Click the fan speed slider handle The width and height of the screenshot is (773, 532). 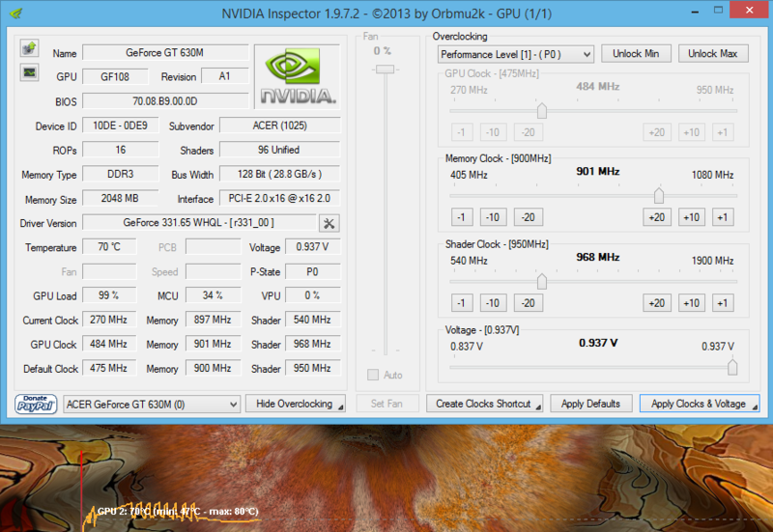[x=385, y=70]
